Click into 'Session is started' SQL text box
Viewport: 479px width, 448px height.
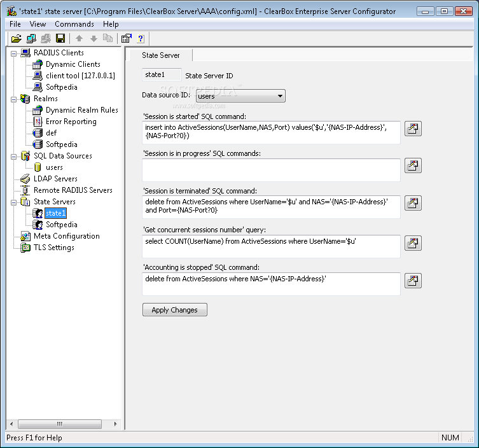tap(271, 132)
